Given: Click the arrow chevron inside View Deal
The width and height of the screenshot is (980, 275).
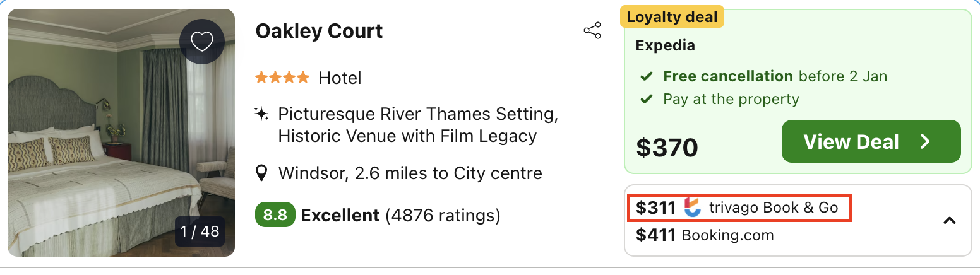Looking at the screenshot, I should (925, 142).
